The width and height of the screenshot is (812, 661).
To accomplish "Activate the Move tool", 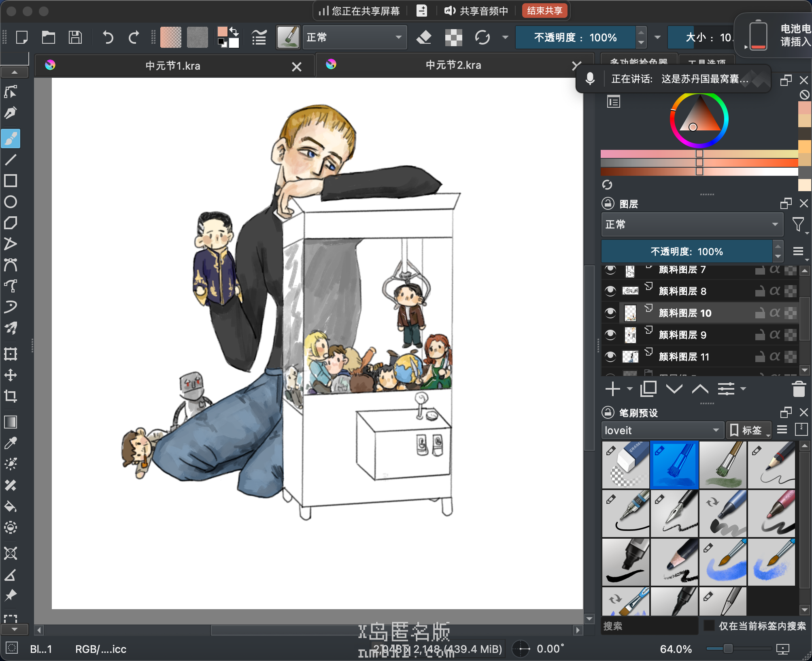I will 11,375.
